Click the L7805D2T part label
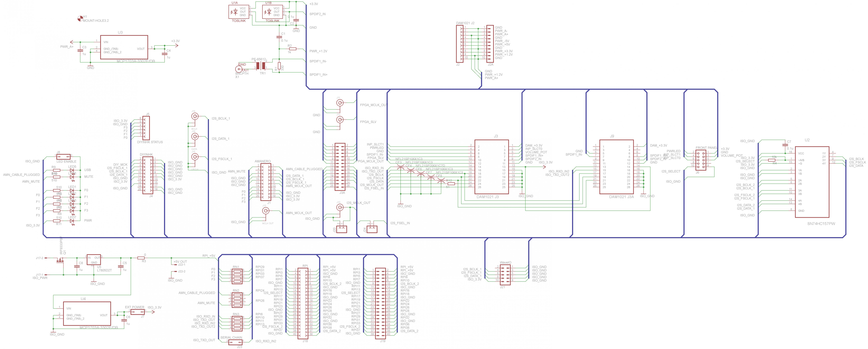 point(104,270)
